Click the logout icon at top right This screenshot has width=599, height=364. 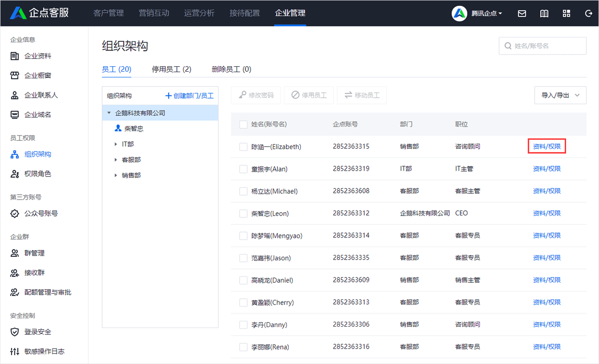588,13
